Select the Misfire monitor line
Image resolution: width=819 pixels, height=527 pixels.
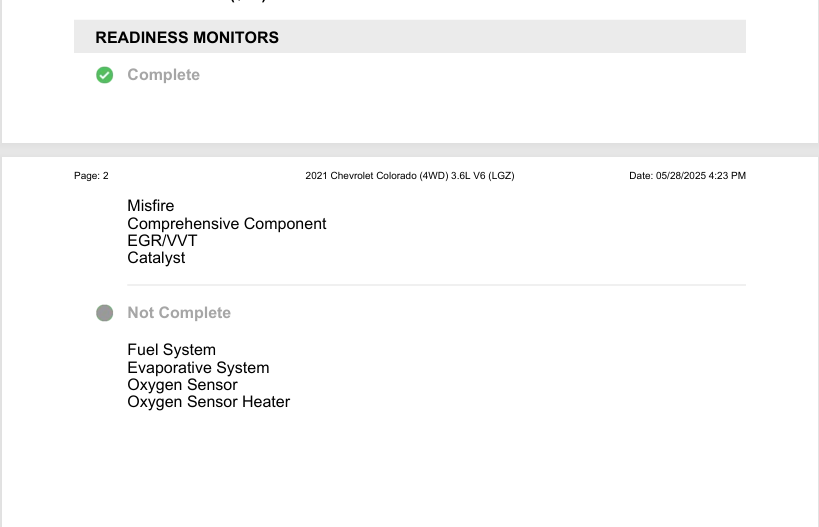151,206
